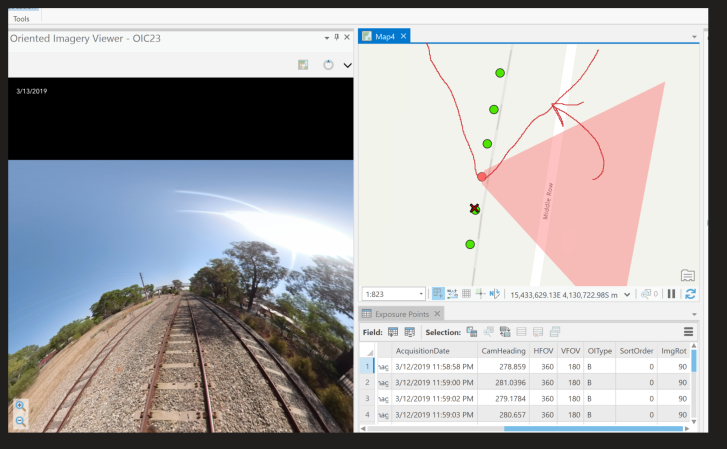Select table row 3 header
Viewport: 727px width, 449px height.
point(367,398)
